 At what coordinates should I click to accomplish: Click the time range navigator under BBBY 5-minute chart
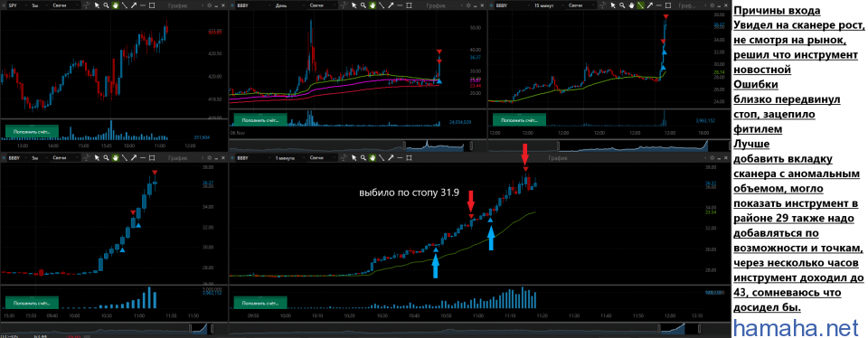114,329
